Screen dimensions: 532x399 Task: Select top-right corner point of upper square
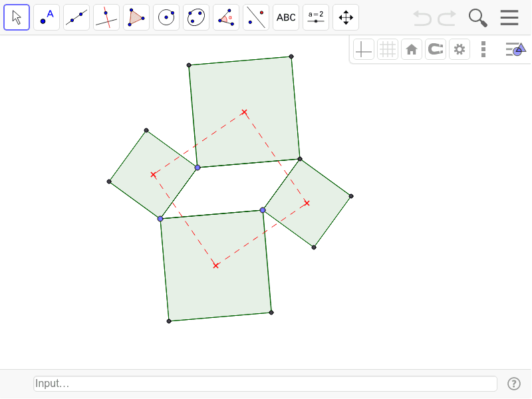(x=291, y=57)
